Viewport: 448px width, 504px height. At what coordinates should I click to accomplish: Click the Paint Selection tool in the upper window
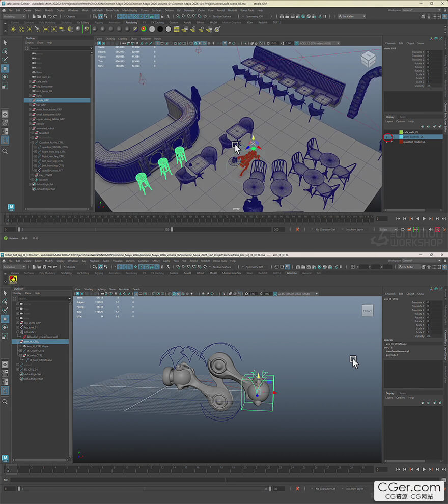pos(5,60)
